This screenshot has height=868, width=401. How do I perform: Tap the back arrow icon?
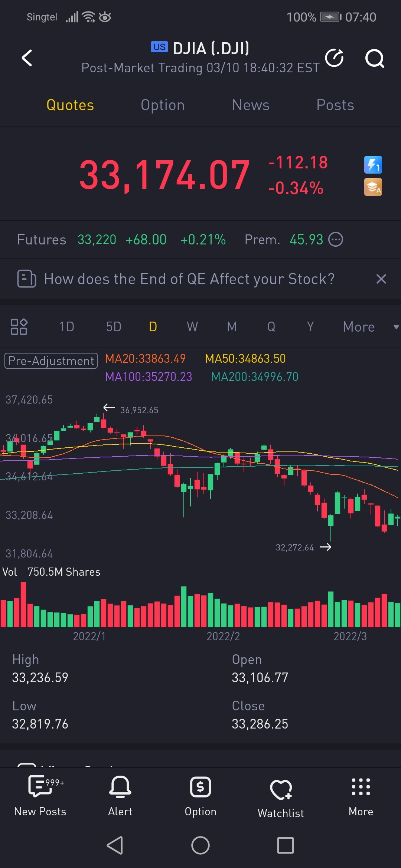27,58
